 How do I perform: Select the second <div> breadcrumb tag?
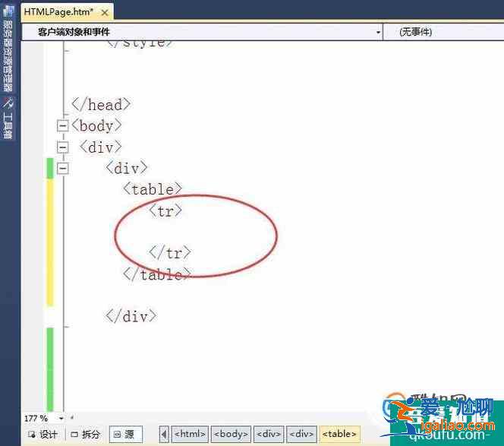pos(302,434)
